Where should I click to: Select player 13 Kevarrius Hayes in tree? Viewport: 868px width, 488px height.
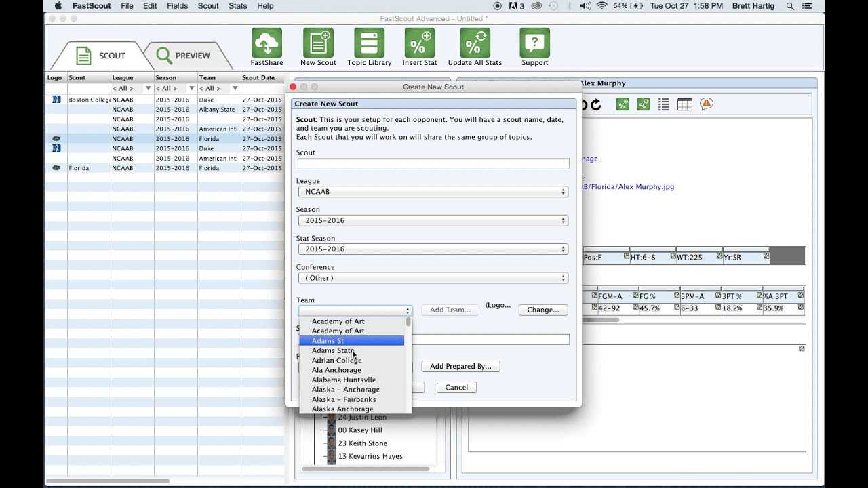coord(370,456)
